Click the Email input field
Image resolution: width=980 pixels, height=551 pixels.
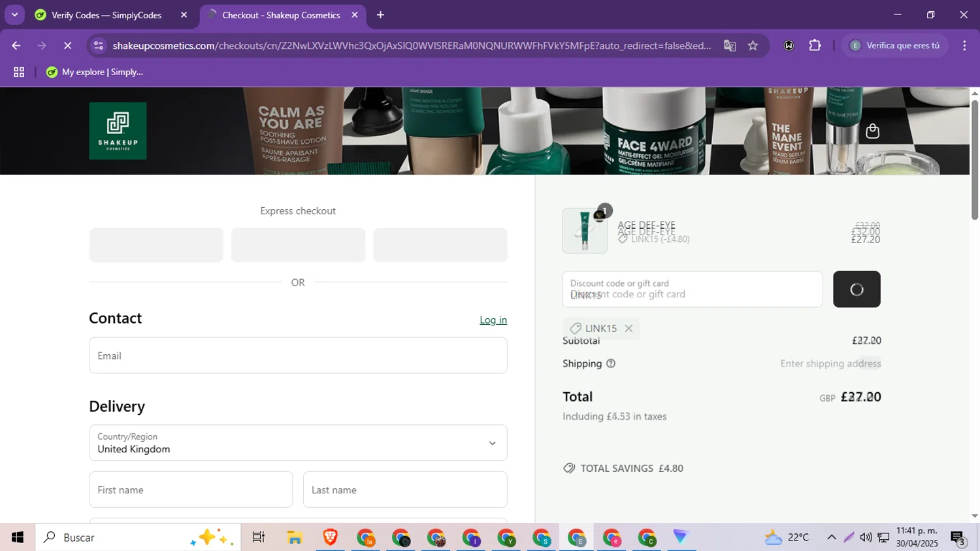pyautogui.click(x=298, y=356)
